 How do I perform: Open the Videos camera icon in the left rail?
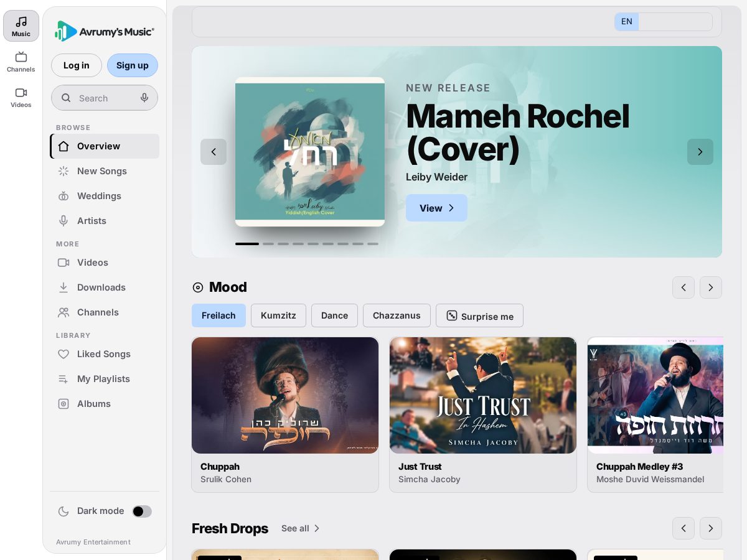[x=21, y=97]
